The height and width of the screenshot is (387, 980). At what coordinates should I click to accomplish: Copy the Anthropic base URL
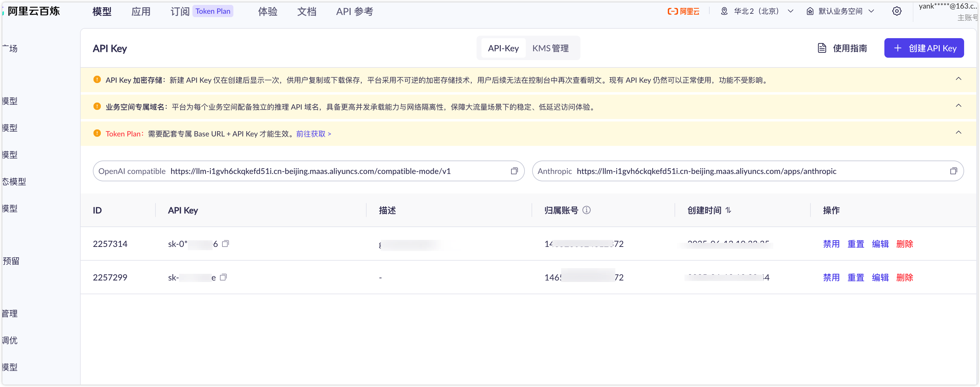(953, 171)
